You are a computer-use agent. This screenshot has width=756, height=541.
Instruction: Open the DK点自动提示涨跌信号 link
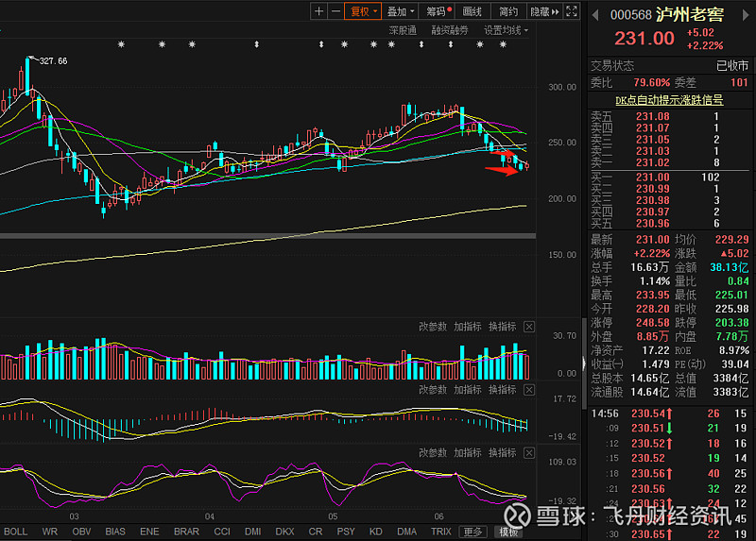tap(669, 100)
